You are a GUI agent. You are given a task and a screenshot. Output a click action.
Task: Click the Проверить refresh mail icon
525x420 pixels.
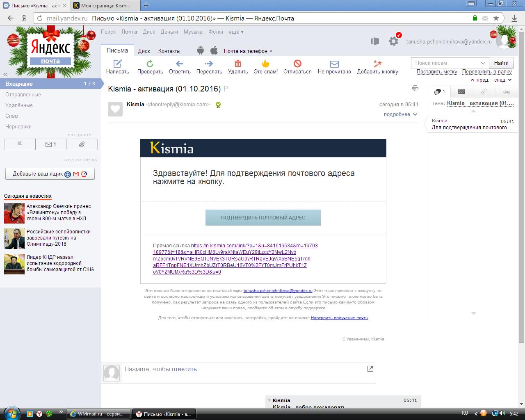point(150,64)
